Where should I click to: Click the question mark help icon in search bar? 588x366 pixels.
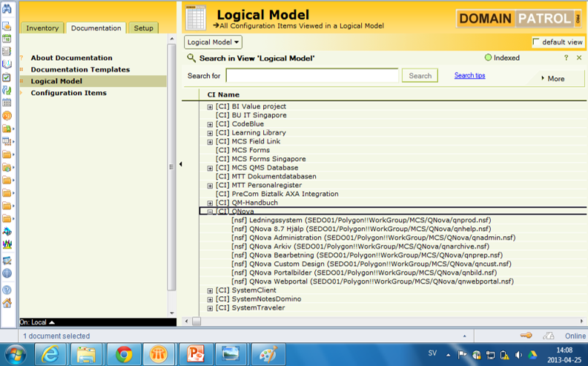tap(566, 57)
